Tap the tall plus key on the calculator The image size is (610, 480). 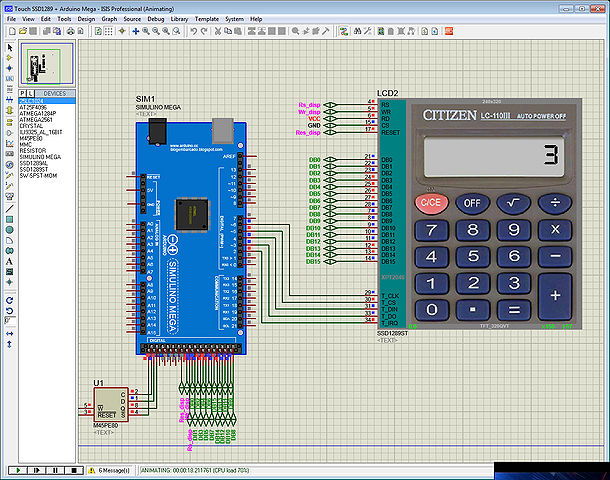coord(555,296)
